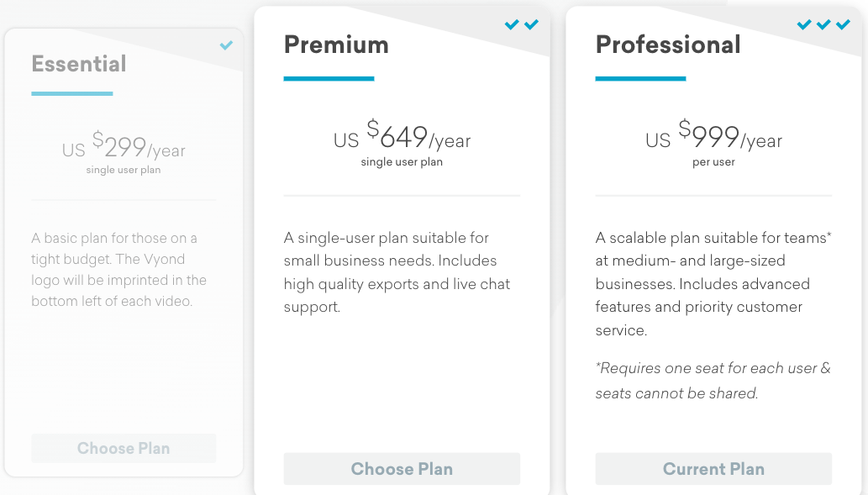Screen dimensions: 868x495
Task: Click the US $299/year price
Action: (124, 146)
